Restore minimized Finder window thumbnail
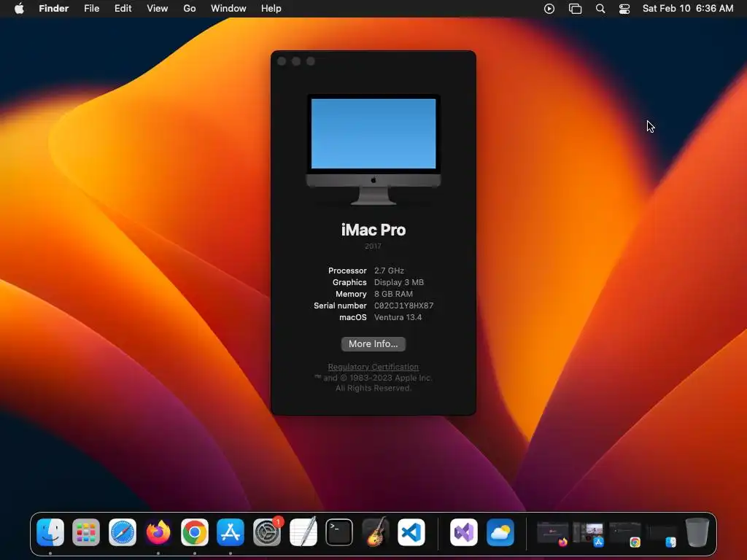Image resolution: width=747 pixels, height=560 pixels. click(x=661, y=533)
